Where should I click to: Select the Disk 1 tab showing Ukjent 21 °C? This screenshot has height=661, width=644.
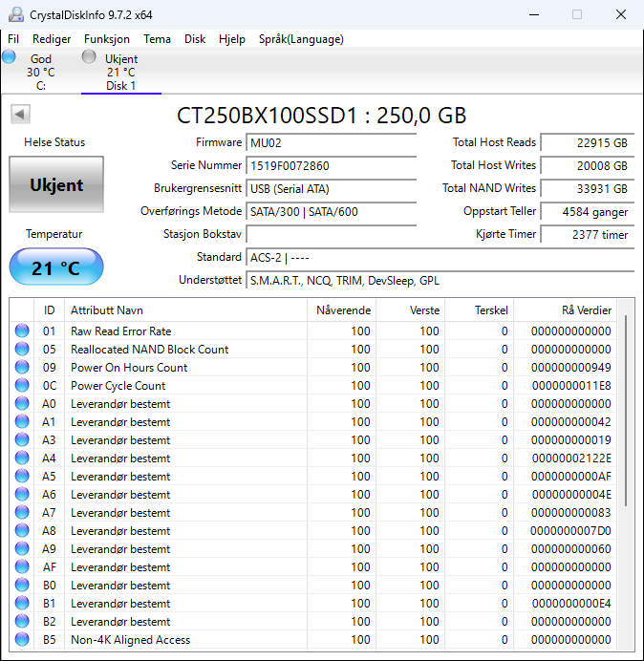tap(121, 72)
